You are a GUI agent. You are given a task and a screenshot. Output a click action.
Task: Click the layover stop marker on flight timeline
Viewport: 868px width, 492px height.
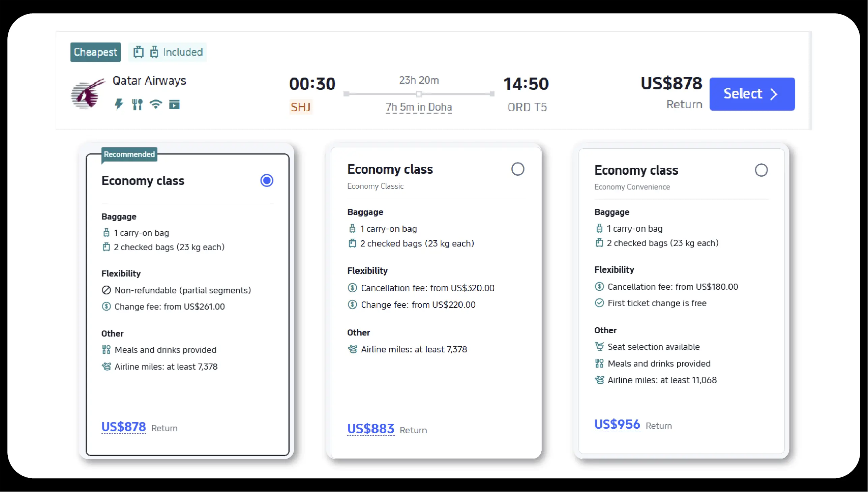[x=419, y=94]
